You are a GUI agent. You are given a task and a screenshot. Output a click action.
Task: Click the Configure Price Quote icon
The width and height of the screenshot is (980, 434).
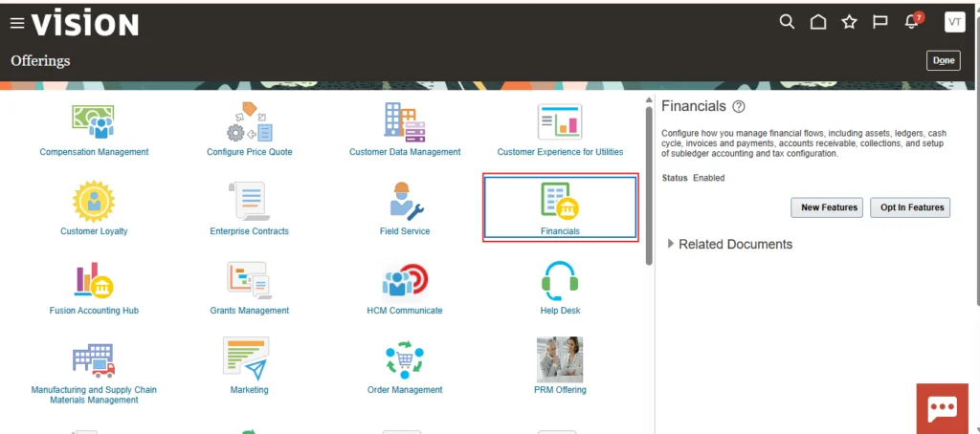250,122
